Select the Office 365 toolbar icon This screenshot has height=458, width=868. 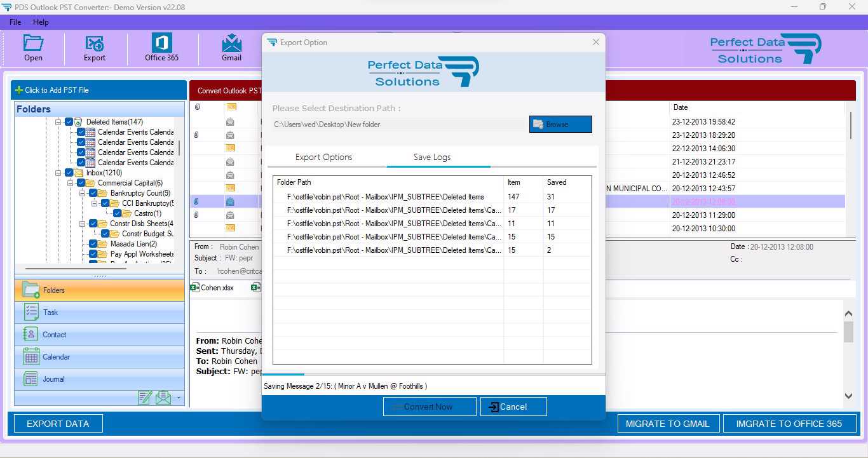coord(162,43)
